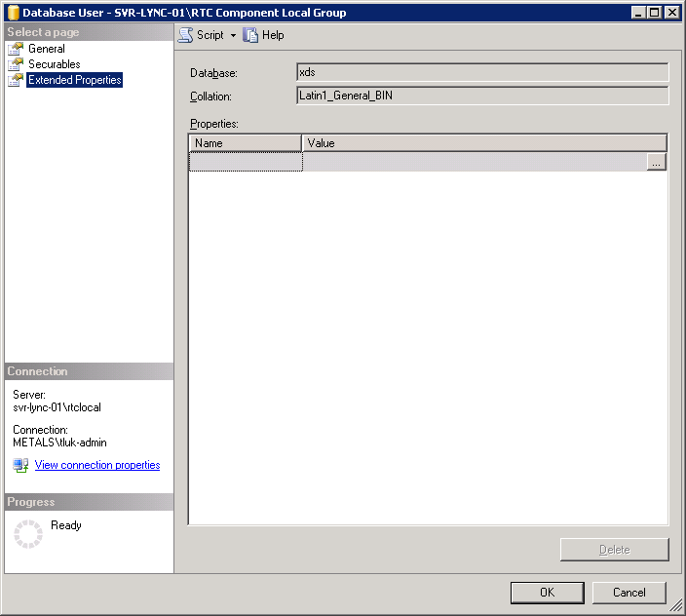Select the empty Value cell in Properties
Image resolution: width=686 pixels, height=616 pixels.
tap(475, 162)
